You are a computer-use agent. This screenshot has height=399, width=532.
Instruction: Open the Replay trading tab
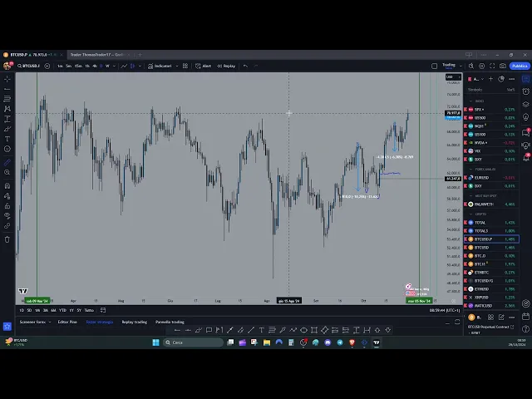tap(135, 322)
